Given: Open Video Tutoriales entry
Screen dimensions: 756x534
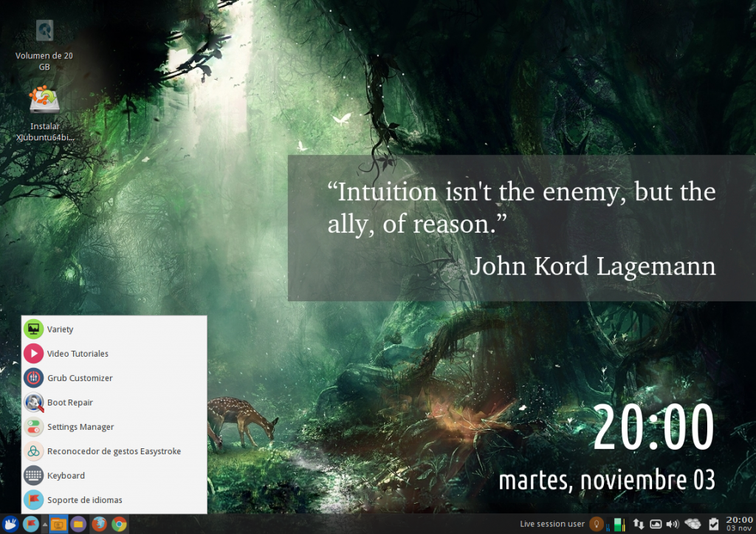Looking at the screenshot, I should click(x=114, y=354).
